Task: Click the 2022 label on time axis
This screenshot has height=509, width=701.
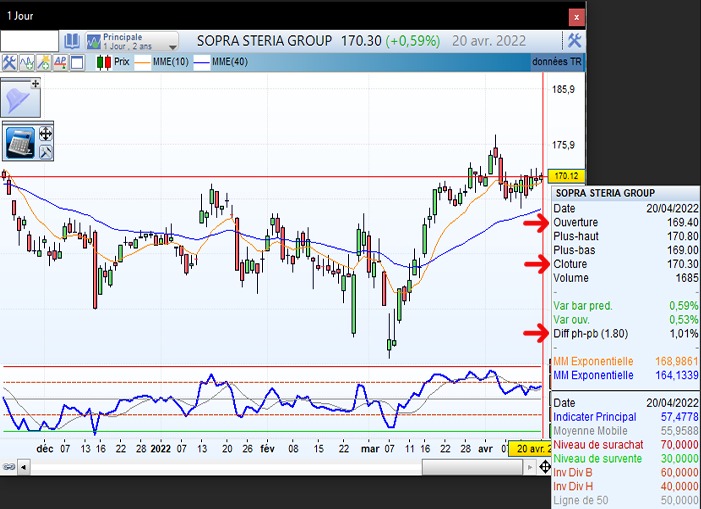Action: pos(160,449)
